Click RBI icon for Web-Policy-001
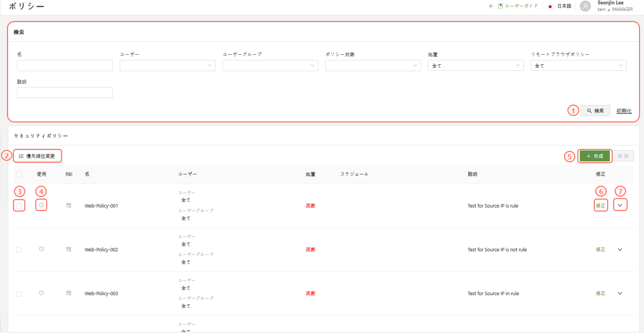 coord(69,205)
